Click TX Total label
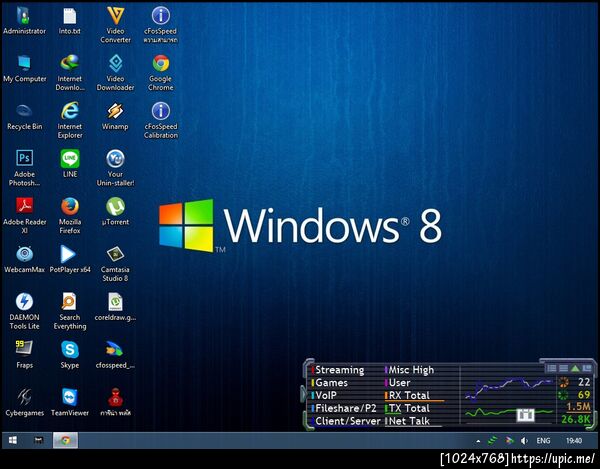The width and height of the screenshot is (600, 469). pyautogui.click(x=409, y=408)
